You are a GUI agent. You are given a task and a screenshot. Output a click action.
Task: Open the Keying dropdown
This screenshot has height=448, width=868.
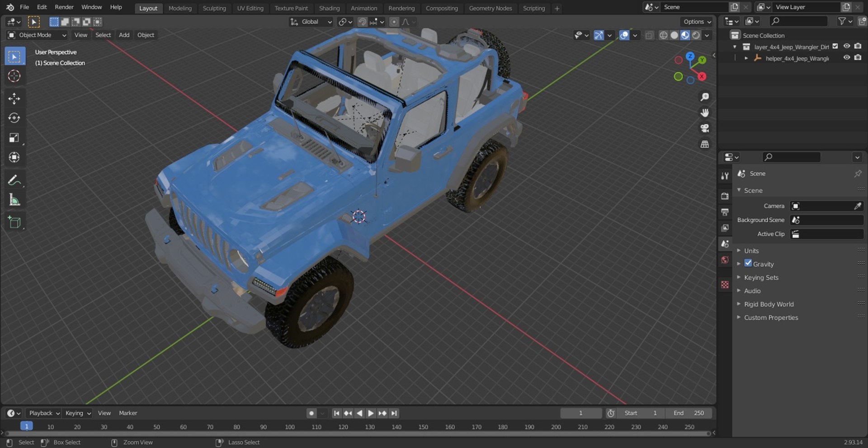pos(78,413)
